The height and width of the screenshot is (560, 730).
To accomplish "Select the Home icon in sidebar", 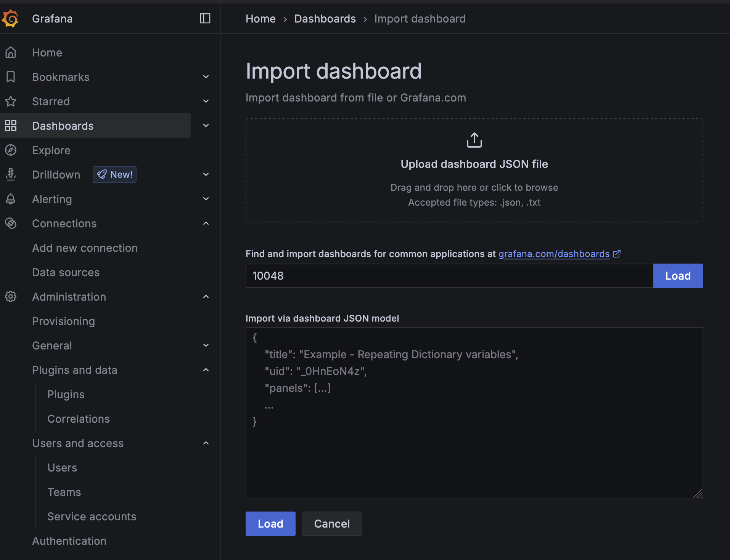I will pyautogui.click(x=11, y=52).
